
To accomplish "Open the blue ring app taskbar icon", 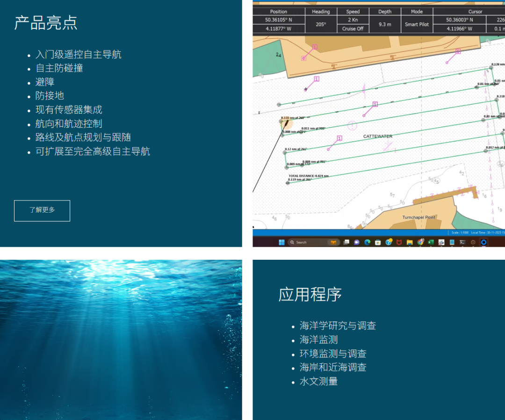I will click(483, 242).
